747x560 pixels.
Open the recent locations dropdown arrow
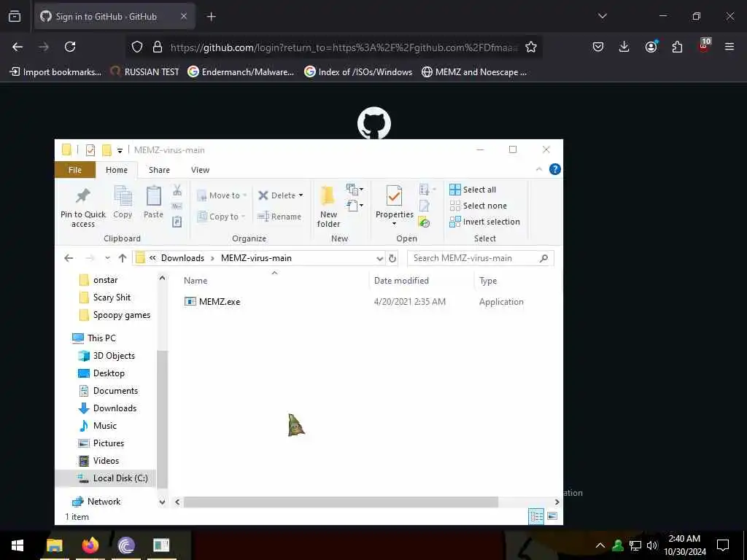108,258
